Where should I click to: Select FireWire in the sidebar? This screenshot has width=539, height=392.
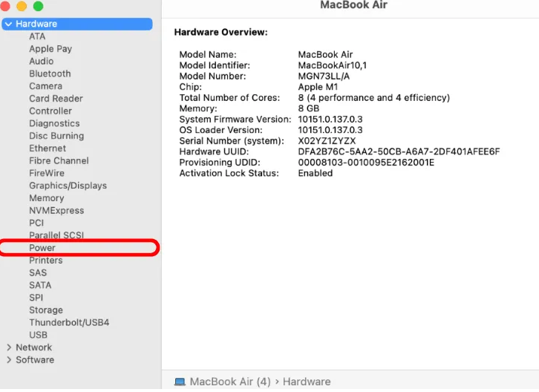click(47, 173)
